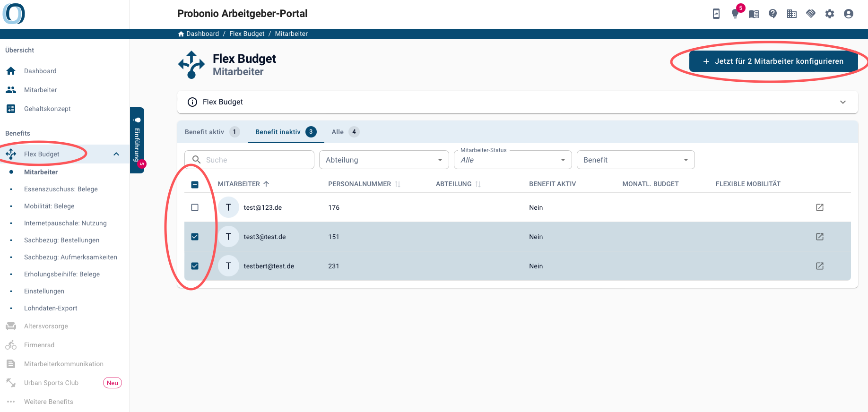Click the Weitere Benefits three-dots icon
868x412 pixels.
pos(11,402)
